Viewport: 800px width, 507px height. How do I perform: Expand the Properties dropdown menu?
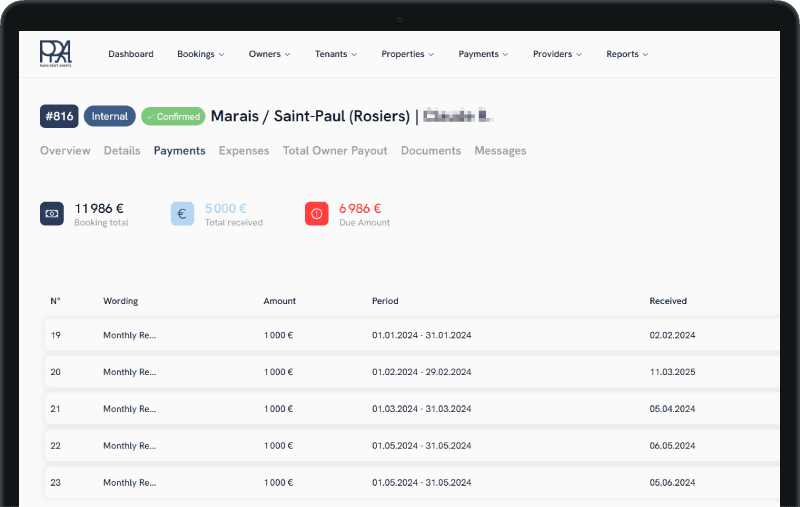(x=408, y=54)
